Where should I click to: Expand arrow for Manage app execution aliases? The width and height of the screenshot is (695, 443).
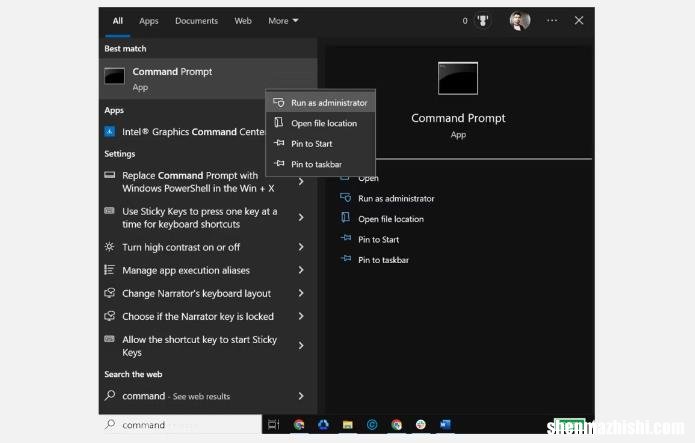coord(301,270)
